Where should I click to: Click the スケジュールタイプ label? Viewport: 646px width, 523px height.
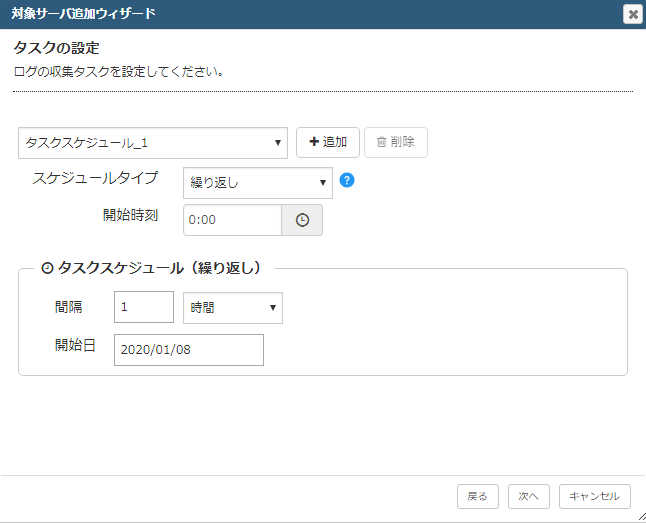coord(95,178)
